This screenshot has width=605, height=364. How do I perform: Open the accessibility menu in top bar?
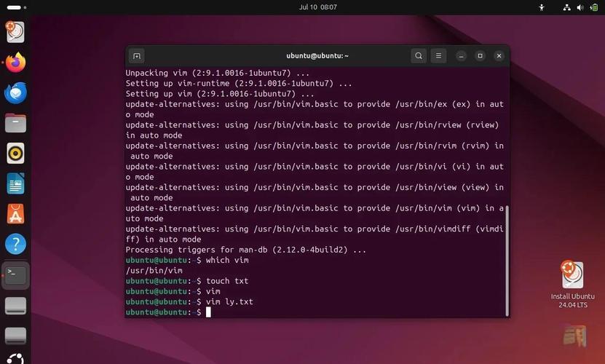542,7
